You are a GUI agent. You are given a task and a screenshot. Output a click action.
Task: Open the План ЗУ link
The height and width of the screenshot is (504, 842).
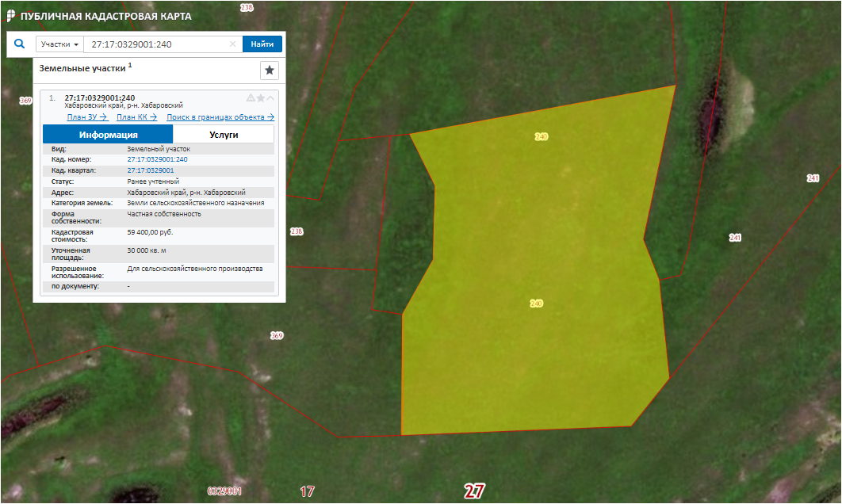coord(87,117)
